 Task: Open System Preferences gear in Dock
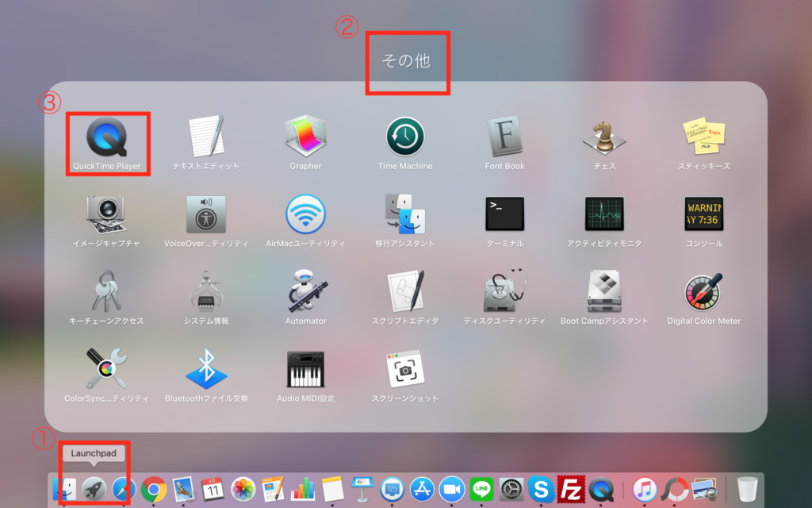pyautogui.click(x=511, y=489)
